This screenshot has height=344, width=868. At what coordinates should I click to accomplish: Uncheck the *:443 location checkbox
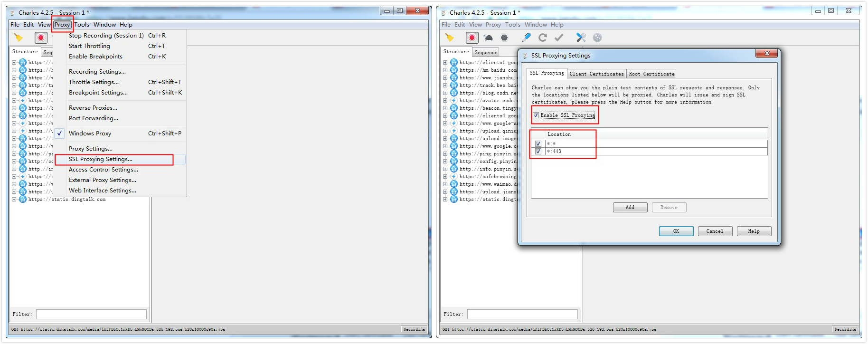pos(538,151)
